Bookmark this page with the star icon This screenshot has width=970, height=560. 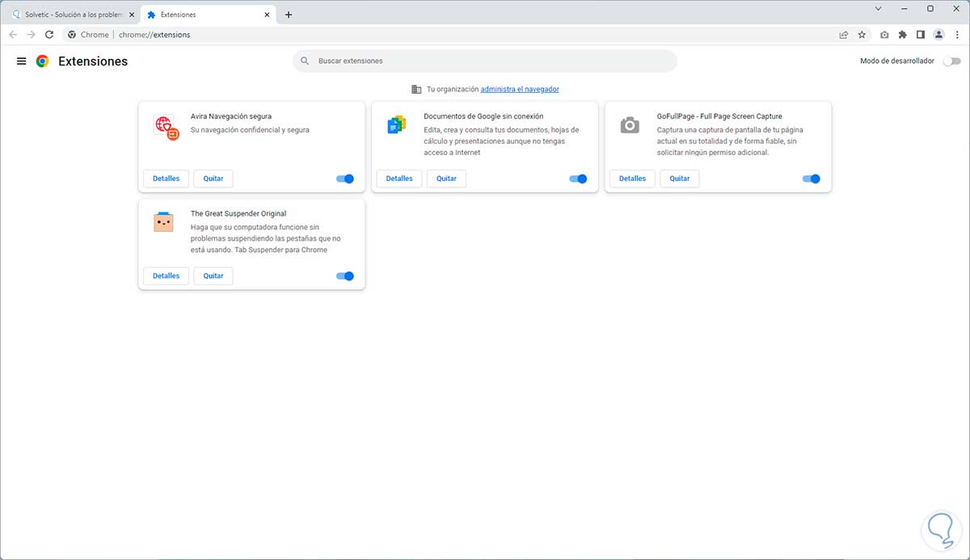pos(862,35)
